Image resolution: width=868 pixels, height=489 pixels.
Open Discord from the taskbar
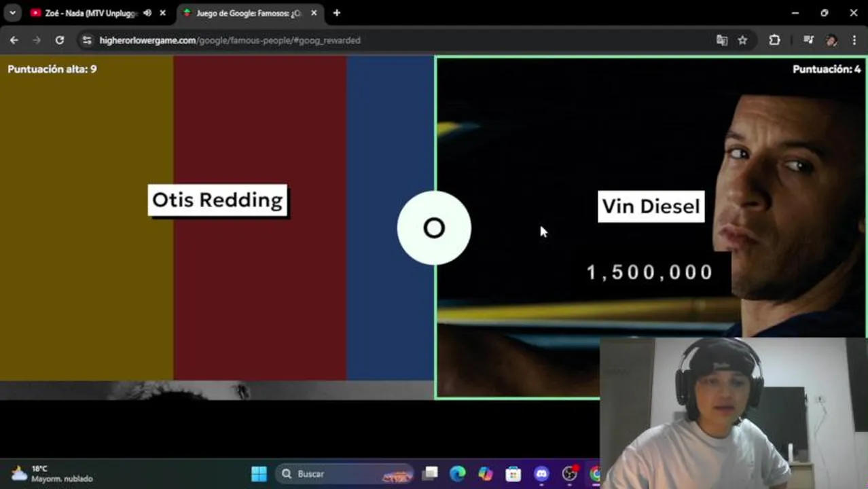pyautogui.click(x=541, y=474)
